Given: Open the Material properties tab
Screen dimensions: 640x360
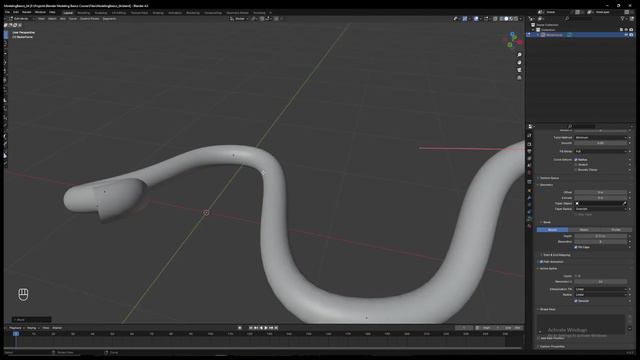Looking at the screenshot, I should pyautogui.click(x=530, y=226).
